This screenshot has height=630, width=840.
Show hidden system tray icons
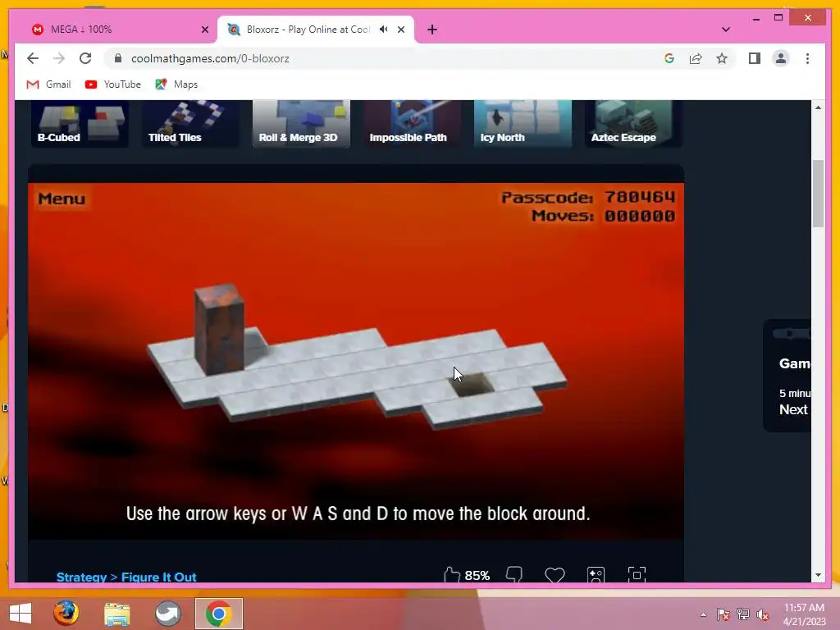pyautogui.click(x=703, y=614)
